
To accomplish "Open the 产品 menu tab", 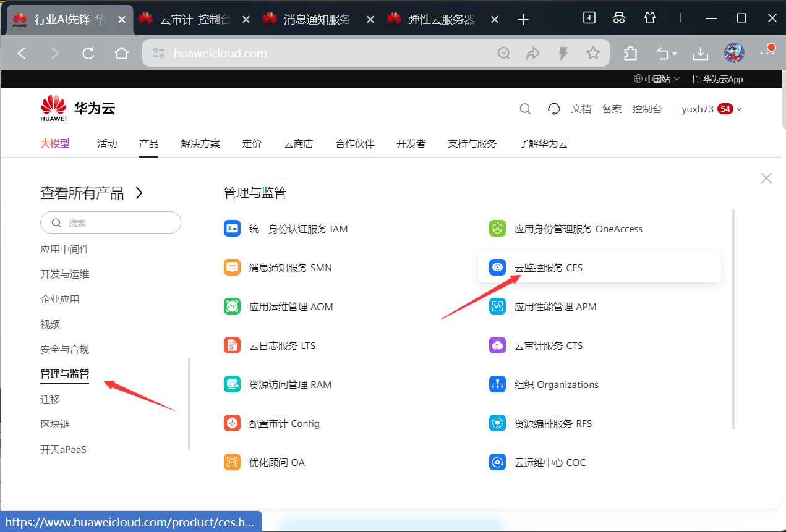I will pyautogui.click(x=149, y=143).
